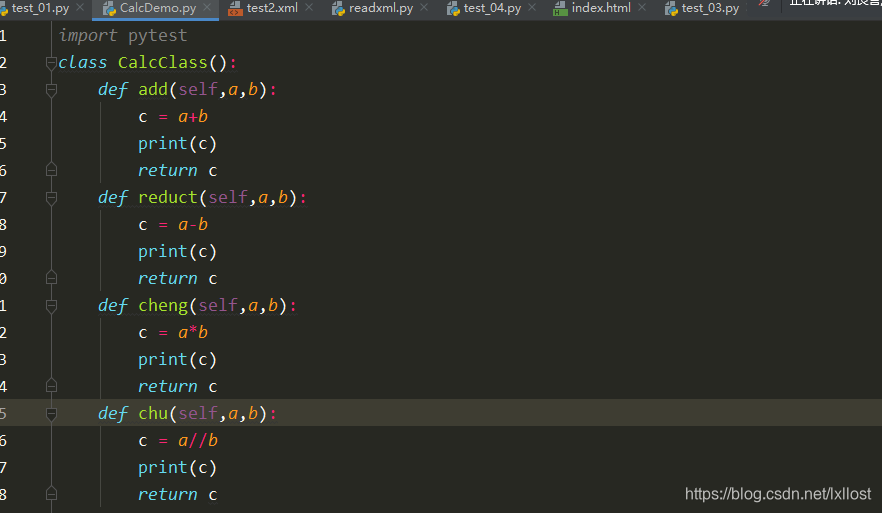This screenshot has width=882, height=513.
Task: Click fold end marker at add's return c
Action: (51, 170)
